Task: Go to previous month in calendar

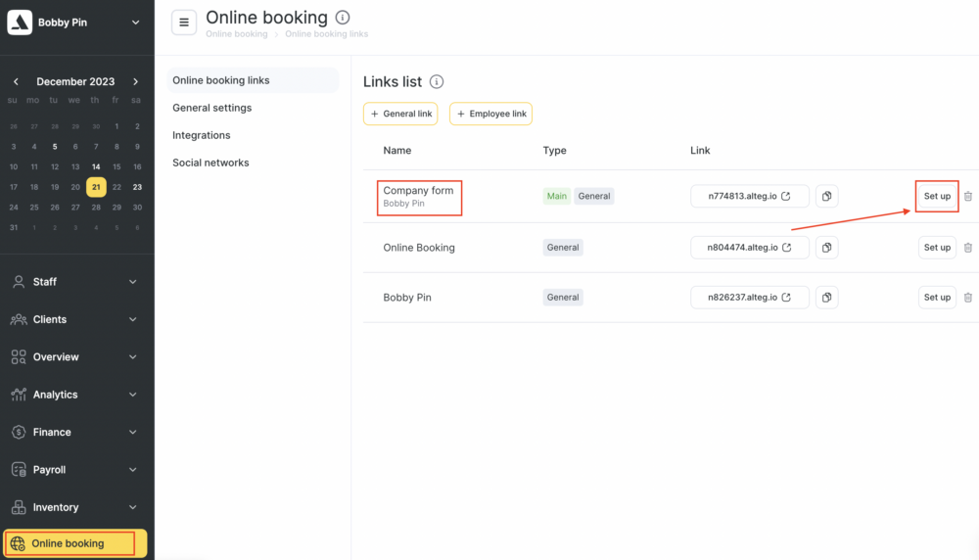Action: pos(16,82)
